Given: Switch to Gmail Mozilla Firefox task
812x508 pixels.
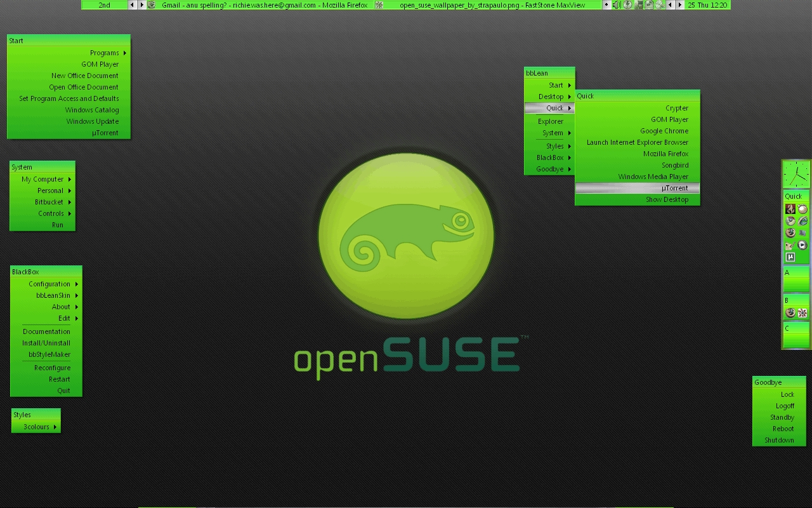Looking at the screenshot, I should [260, 4].
